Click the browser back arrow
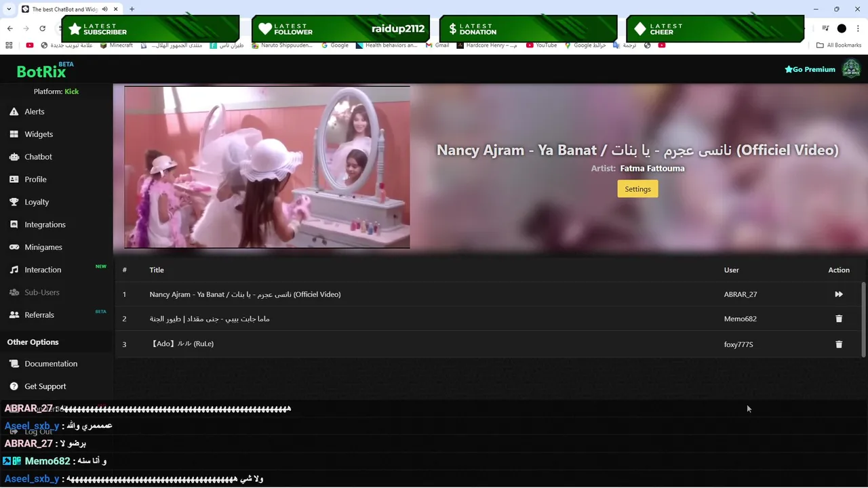Image resolution: width=868 pixels, height=488 pixels. pos(10,28)
